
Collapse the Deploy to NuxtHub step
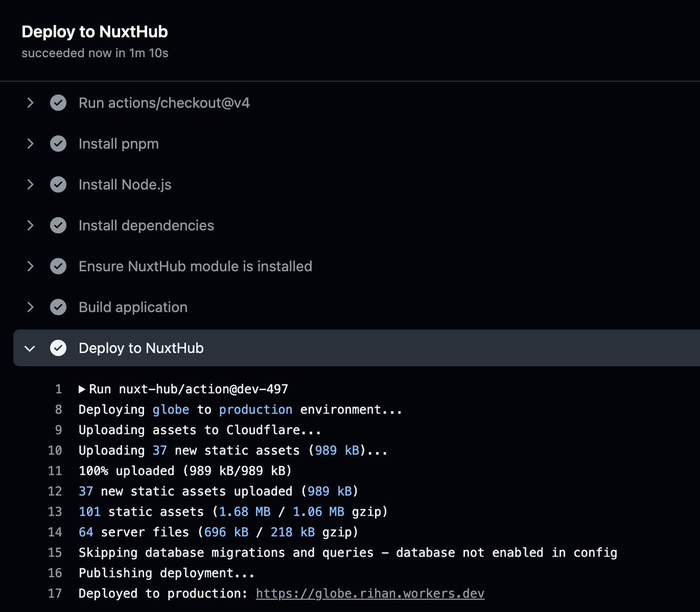(x=30, y=348)
